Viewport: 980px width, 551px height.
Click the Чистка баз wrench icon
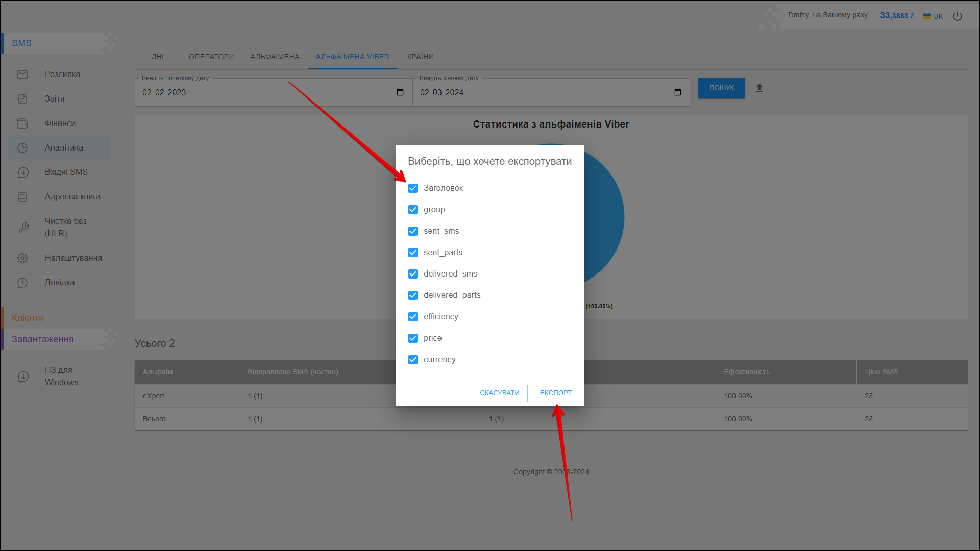[23, 228]
